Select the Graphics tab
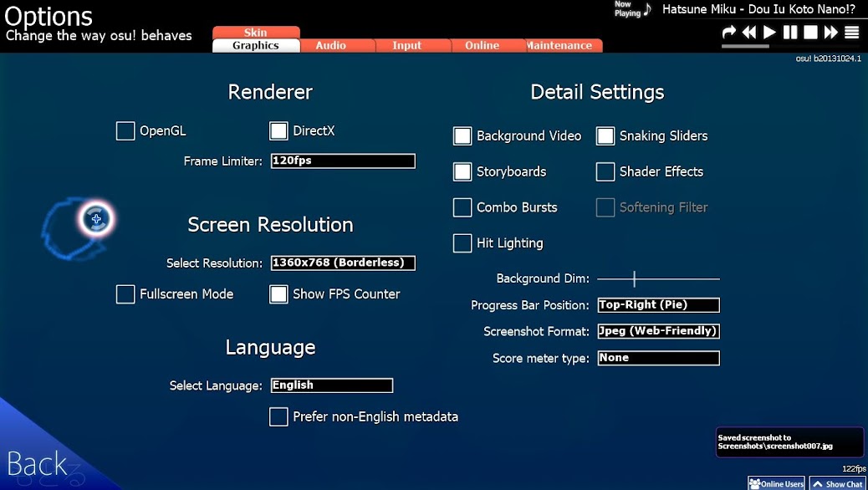 [256, 45]
